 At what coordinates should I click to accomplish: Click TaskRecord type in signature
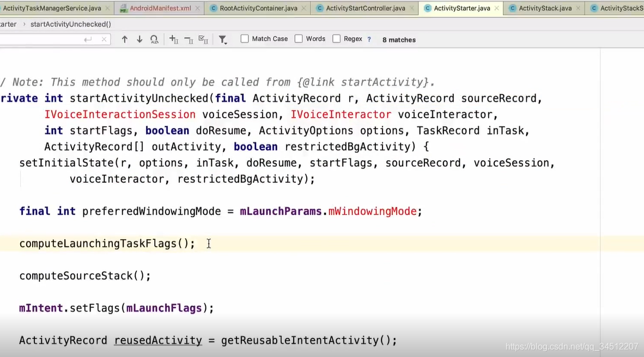tap(448, 131)
